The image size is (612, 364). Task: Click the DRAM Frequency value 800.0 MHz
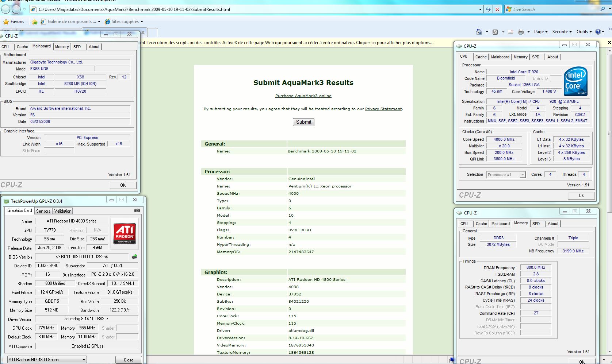coord(536,268)
